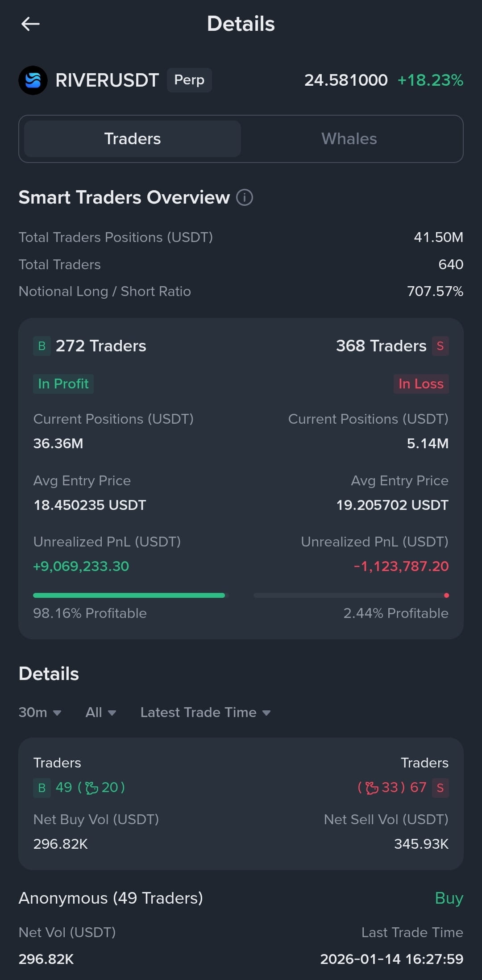The image size is (482, 980).
Task: Tap the green B badge beside 49
Action: coord(42,788)
